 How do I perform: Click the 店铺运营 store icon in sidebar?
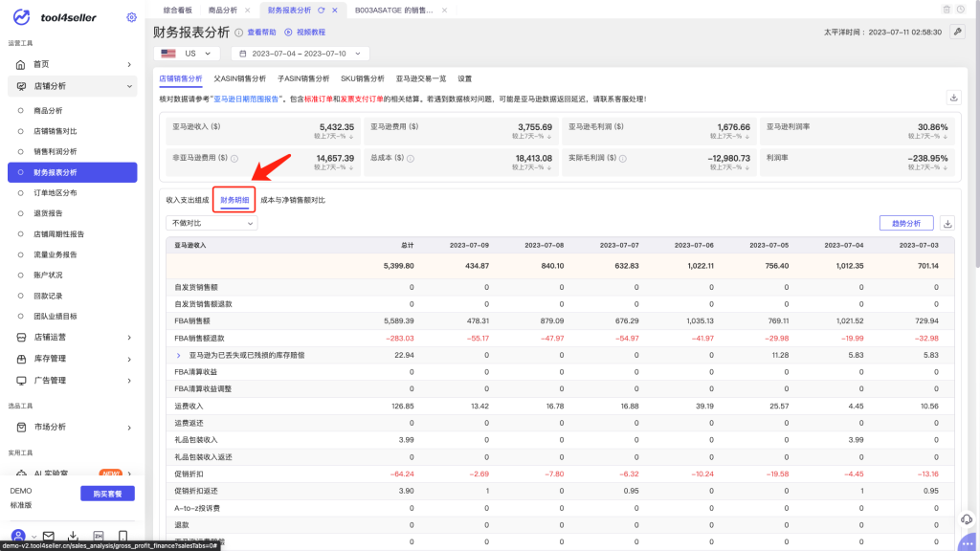(21, 338)
